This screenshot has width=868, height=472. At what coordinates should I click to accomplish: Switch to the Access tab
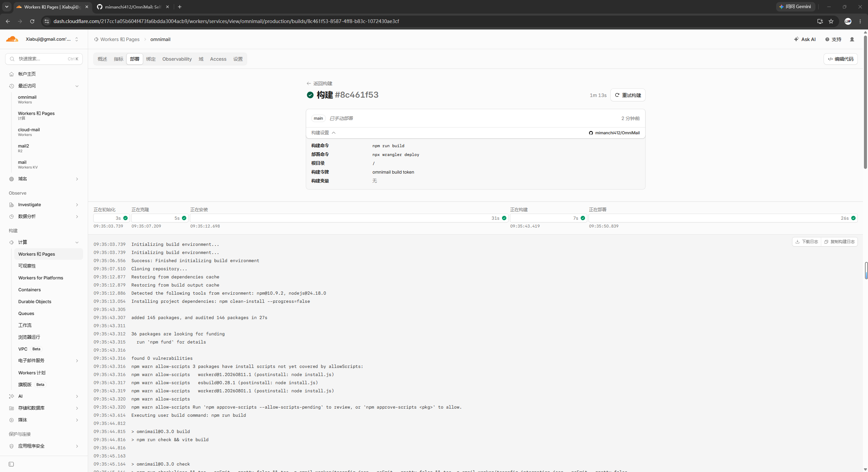point(218,59)
